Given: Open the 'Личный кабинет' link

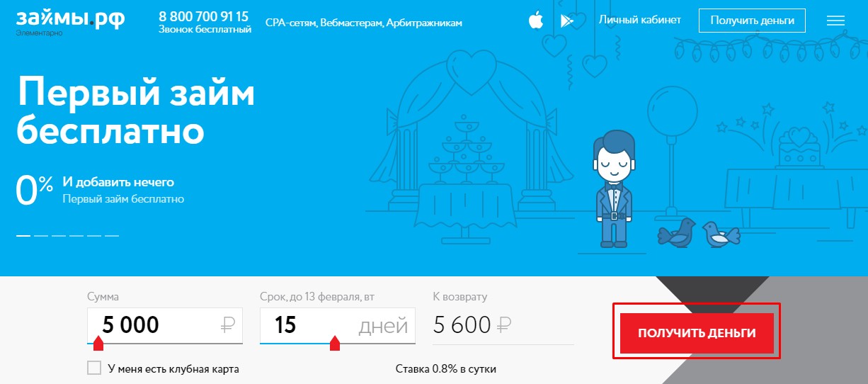Looking at the screenshot, I should pos(640,20).
